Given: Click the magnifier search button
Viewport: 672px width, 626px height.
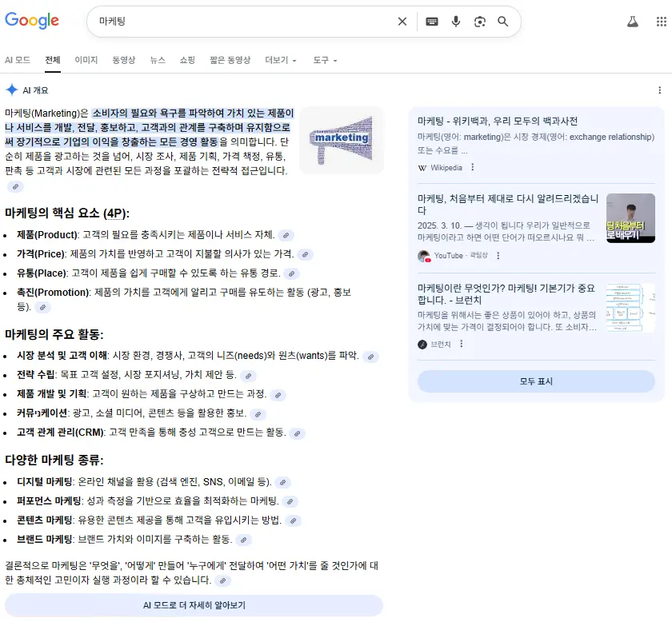Looking at the screenshot, I should coord(502,22).
